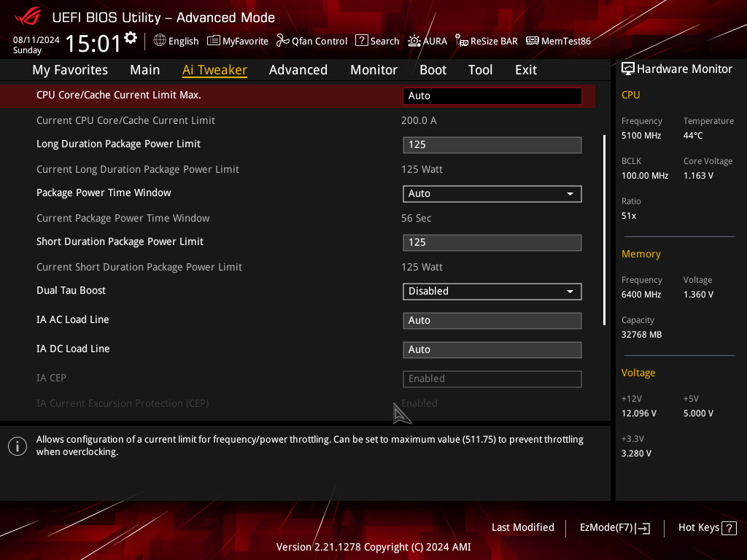Click the settings list vertical scrollbar

pyautogui.click(x=604, y=230)
